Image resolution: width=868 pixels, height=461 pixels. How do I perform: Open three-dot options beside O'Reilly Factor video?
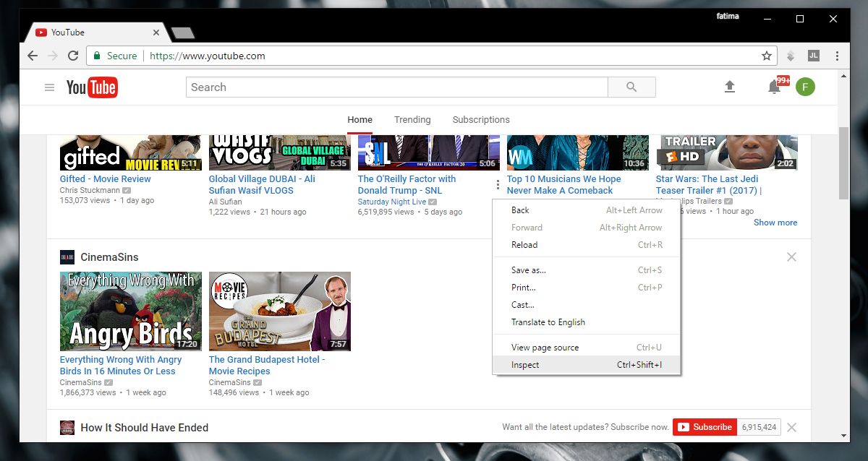(496, 185)
